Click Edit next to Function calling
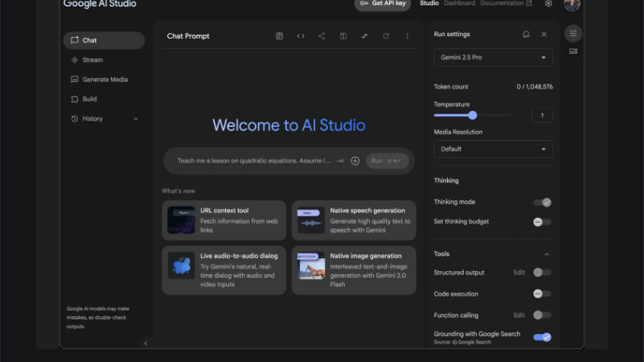644x362 pixels. [519, 315]
